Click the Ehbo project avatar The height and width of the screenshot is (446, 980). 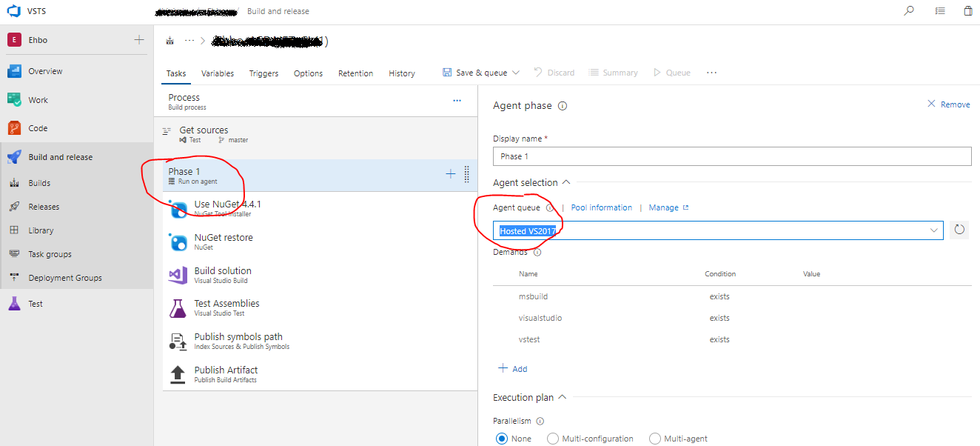tap(14, 40)
